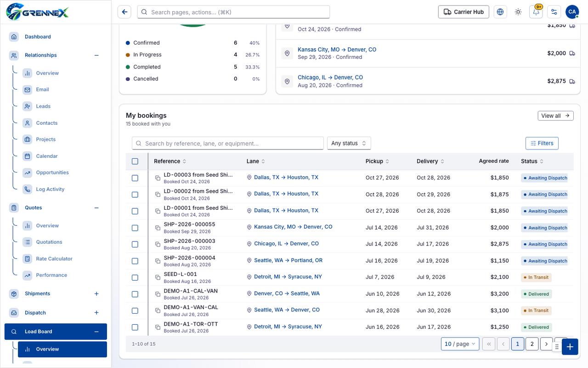Click the back arrow button
Image resolution: width=588 pixels, height=368 pixels.
point(124,12)
